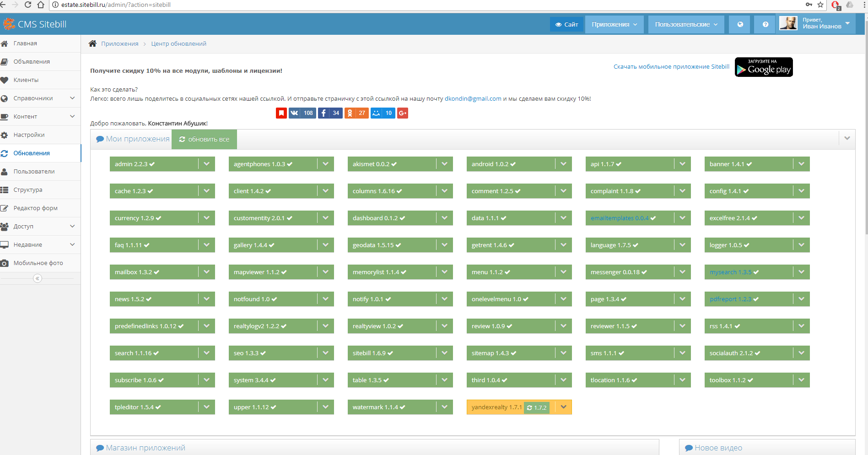Click the dkondin@gmail.com email link
This screenshot has height=455, width=868.
(x=473, y=98)
